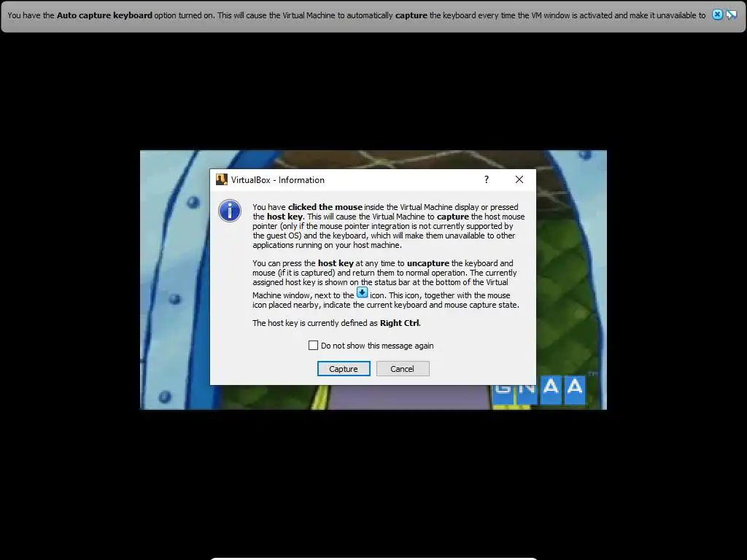Confirm with the Capture button
This screenshot has width=747, height=560.
tap(344, 368)
